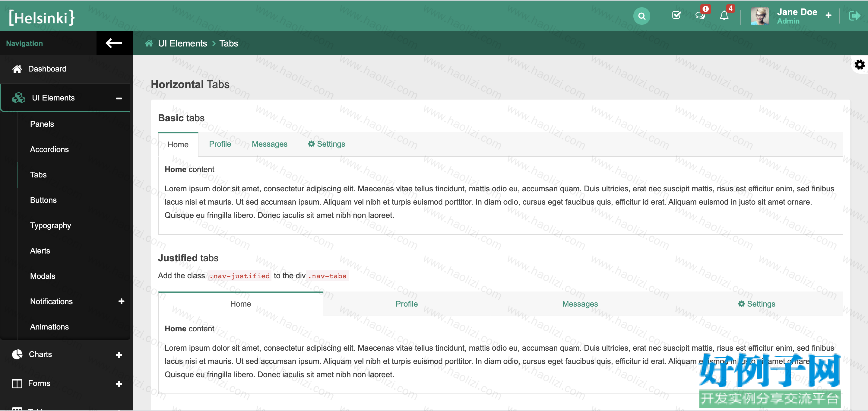Click the Navigation sidebar label

[24, 43]
